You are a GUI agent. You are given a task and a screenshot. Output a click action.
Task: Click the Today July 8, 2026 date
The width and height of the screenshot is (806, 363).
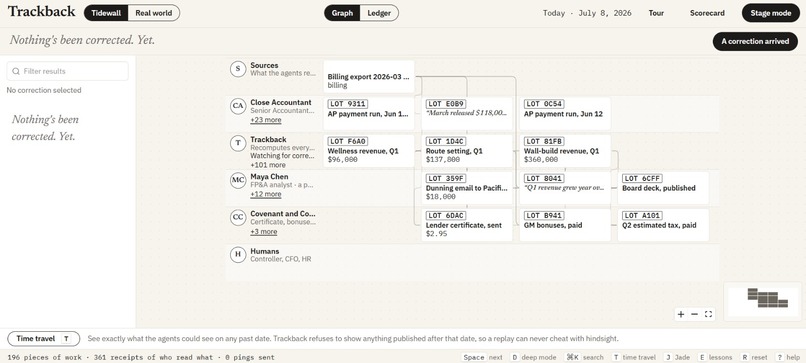587,13
